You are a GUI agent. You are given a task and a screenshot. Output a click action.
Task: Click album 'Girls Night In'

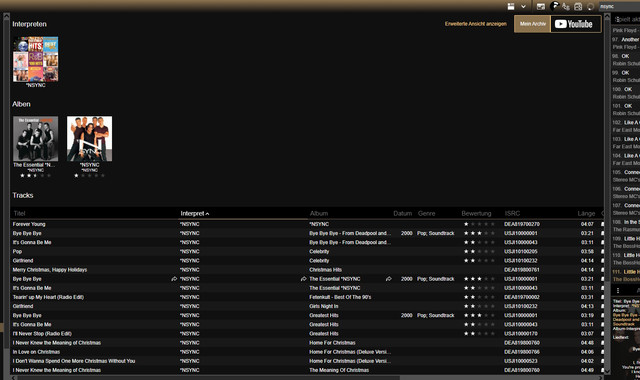click(324, 306)
